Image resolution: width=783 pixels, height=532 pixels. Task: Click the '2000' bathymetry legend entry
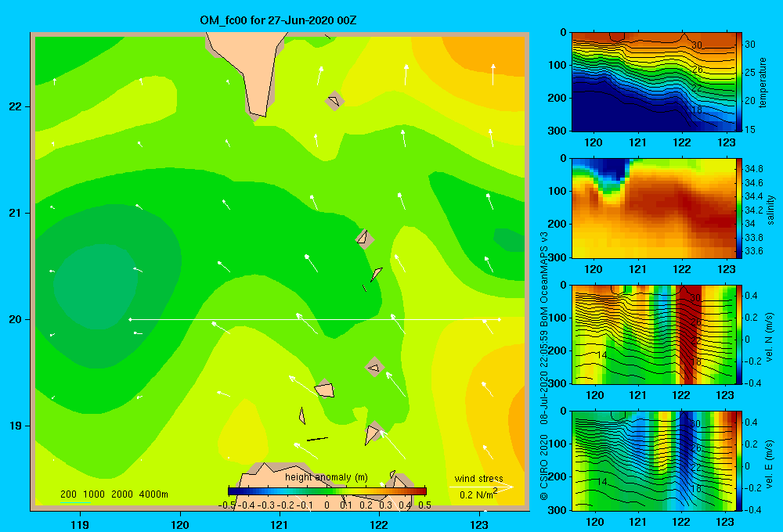(122, 494)
